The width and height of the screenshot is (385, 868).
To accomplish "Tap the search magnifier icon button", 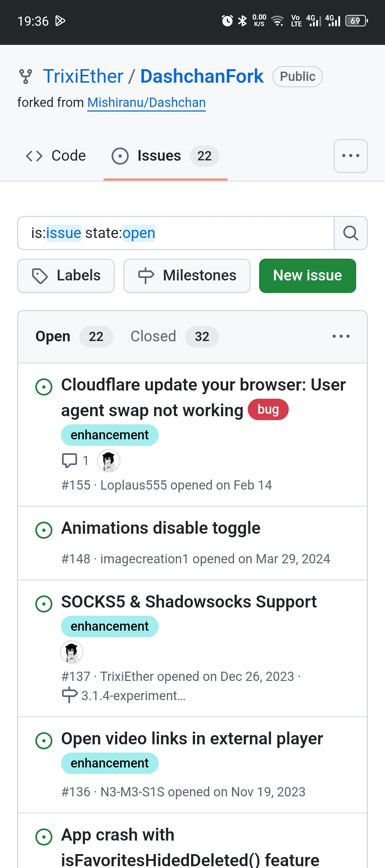I will (350, 233).
